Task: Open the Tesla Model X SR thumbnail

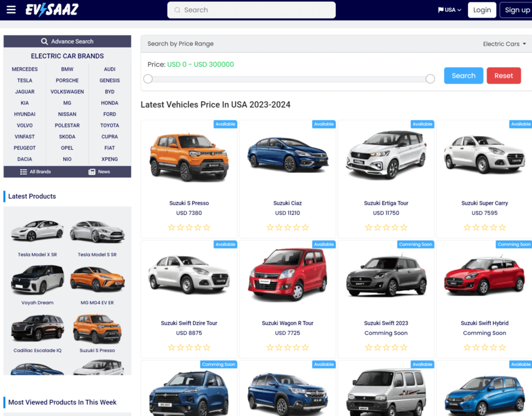Action: (37, 231)
